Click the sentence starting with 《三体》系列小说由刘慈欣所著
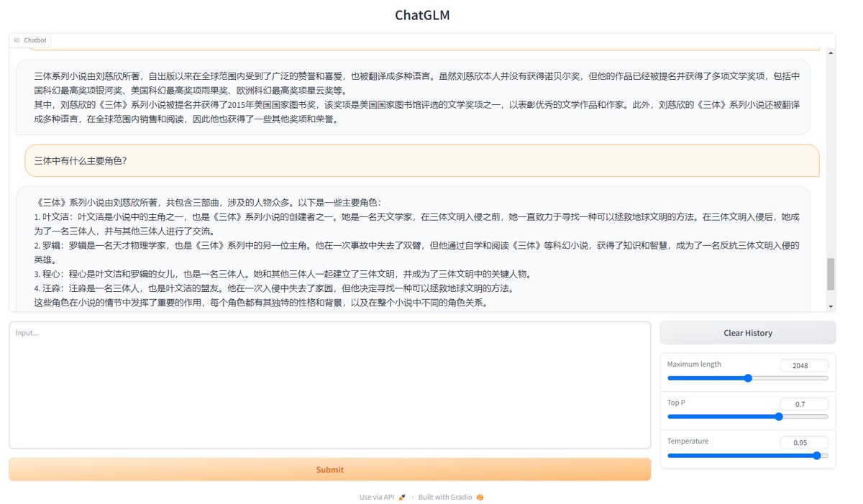This screenshot has height=504, width=863. (209, 202)
